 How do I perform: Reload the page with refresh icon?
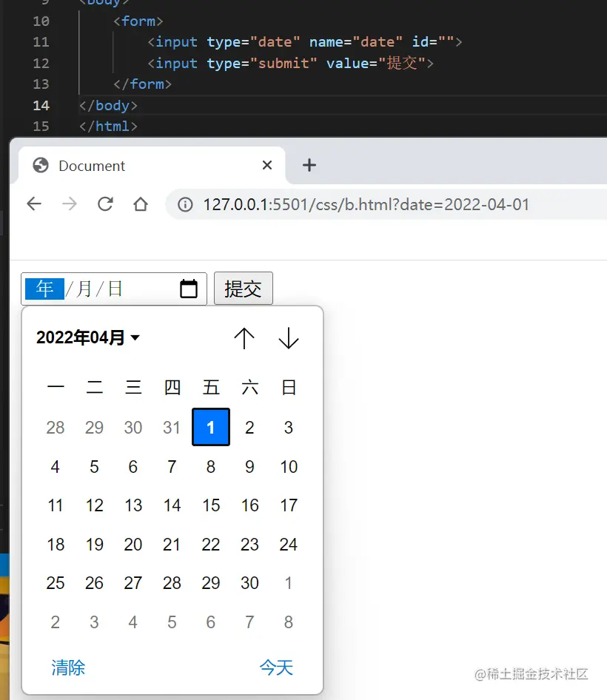(x=105, y=204)
